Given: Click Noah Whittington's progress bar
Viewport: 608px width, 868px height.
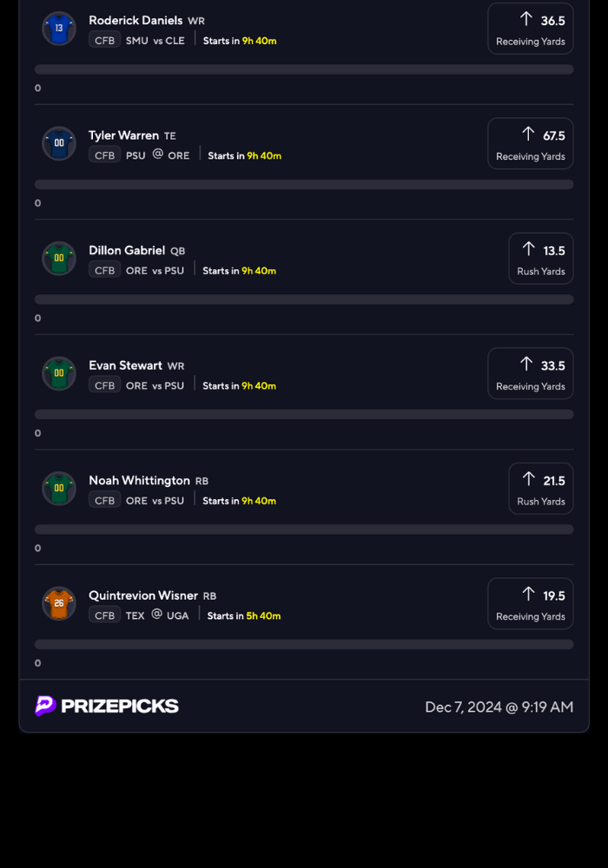Looking at the screenshot, I should pos(304,529).
